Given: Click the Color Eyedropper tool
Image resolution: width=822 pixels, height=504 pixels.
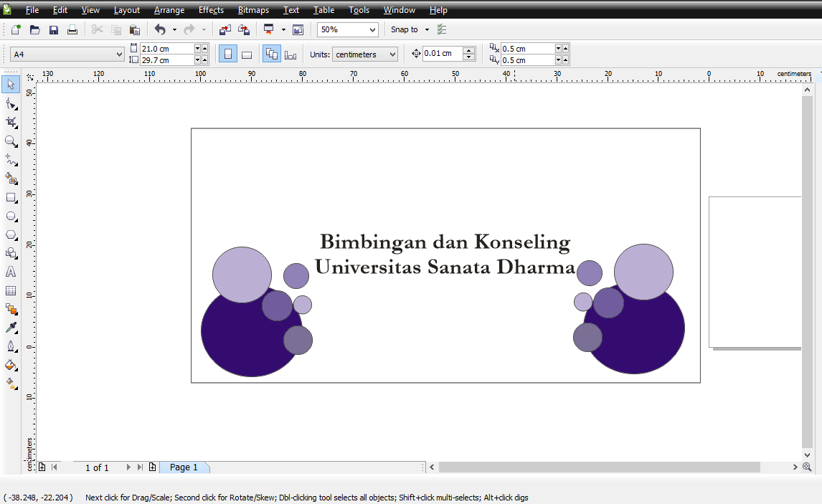Looking at the screenshot, I should coord(11,328).
